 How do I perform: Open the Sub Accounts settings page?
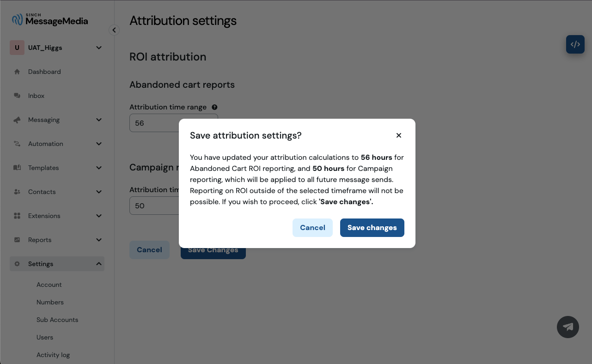[x=57, y=320]
